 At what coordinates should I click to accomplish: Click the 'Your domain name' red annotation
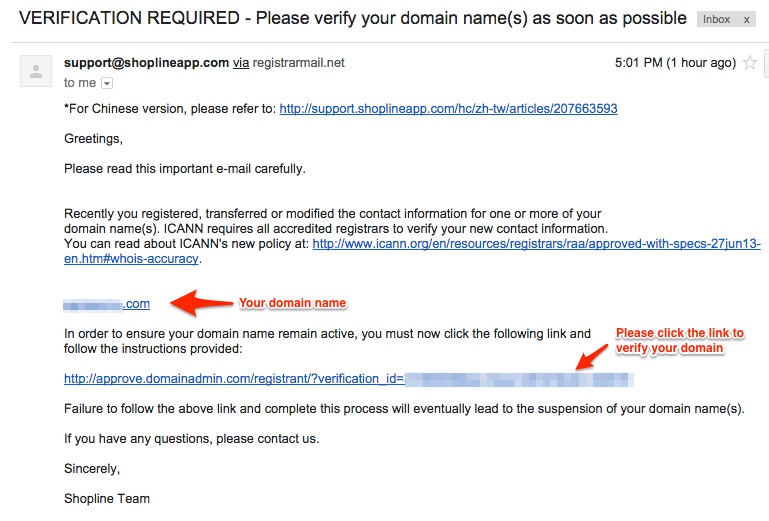[292, 303]
